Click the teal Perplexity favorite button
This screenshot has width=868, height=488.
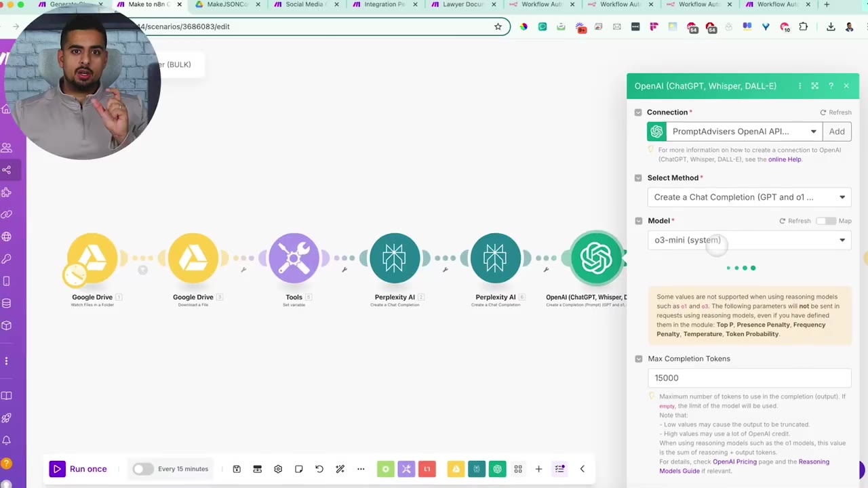point(477,469)
